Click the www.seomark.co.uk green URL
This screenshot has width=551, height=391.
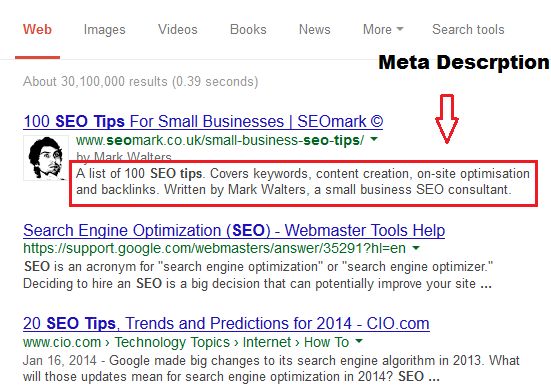click(x=220, y=141)
